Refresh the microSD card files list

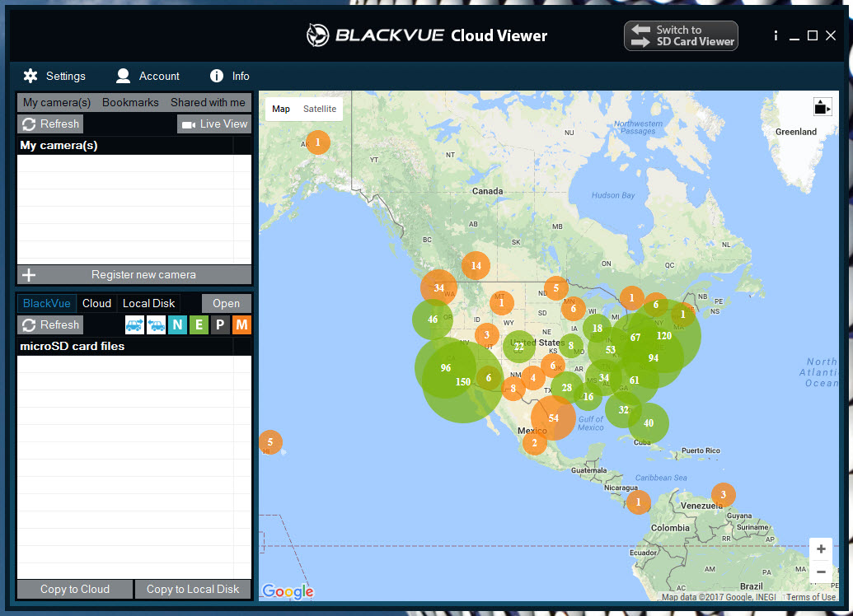click(50, 324)
